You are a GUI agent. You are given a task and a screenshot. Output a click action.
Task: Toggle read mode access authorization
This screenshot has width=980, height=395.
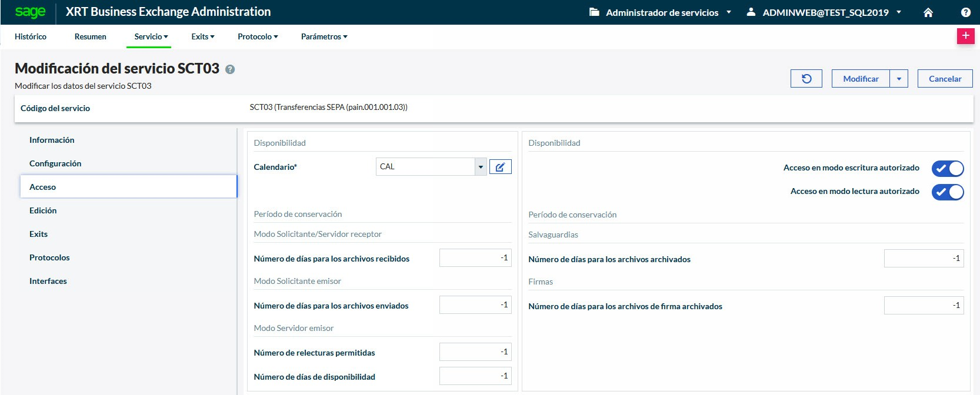(947, 192)
